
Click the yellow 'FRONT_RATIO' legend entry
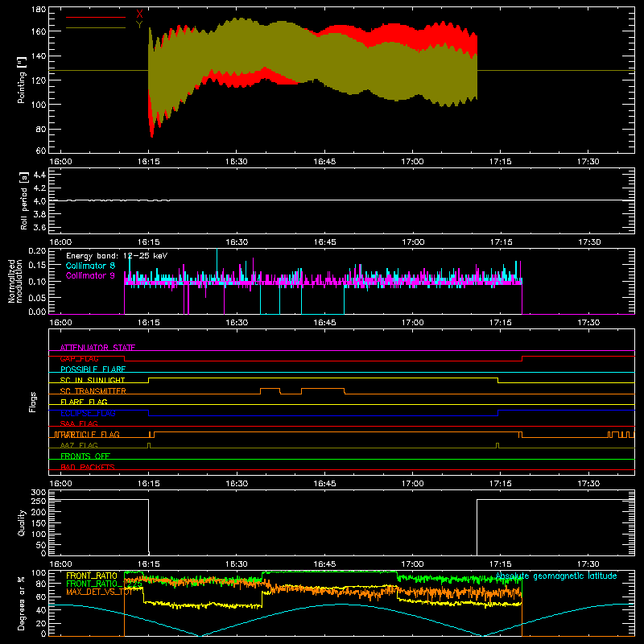coord(92,576)
